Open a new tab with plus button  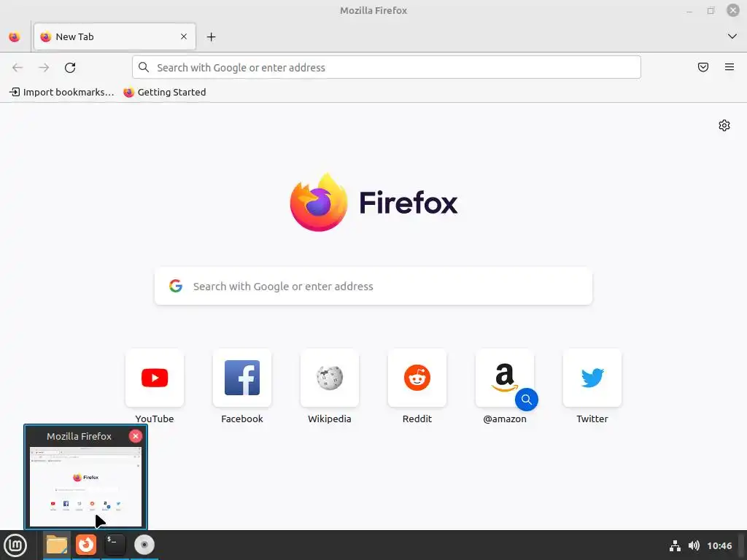click(211, 36)
